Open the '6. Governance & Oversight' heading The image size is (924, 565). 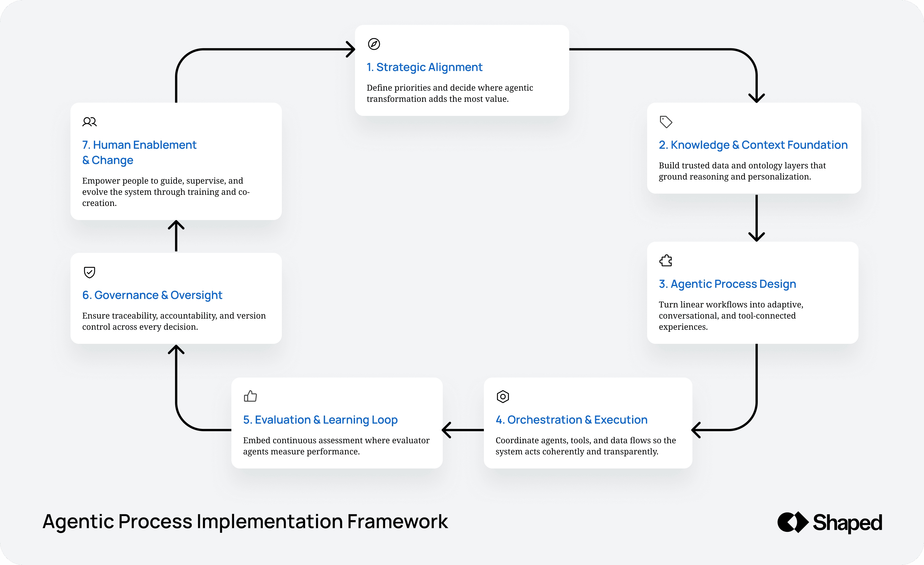[x=152, y=295]
